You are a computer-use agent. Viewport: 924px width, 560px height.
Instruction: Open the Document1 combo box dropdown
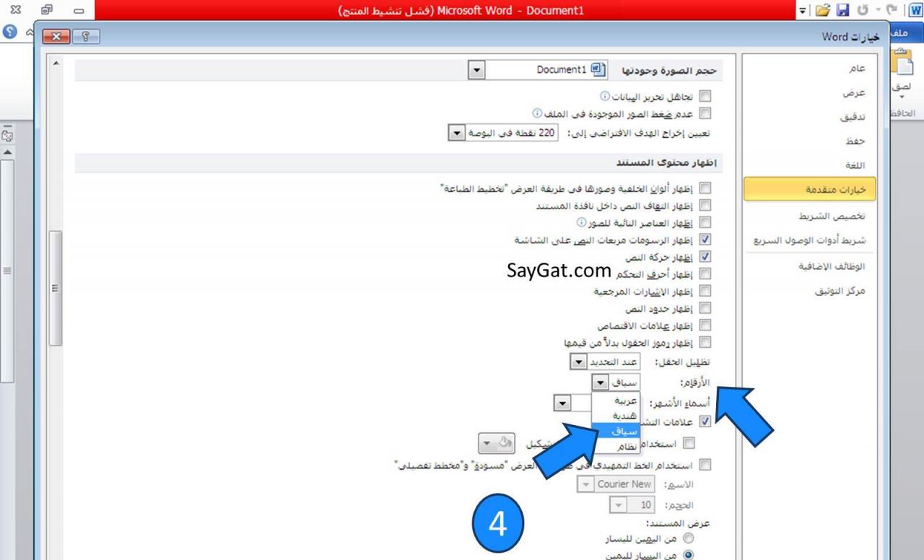pos(476,70)
